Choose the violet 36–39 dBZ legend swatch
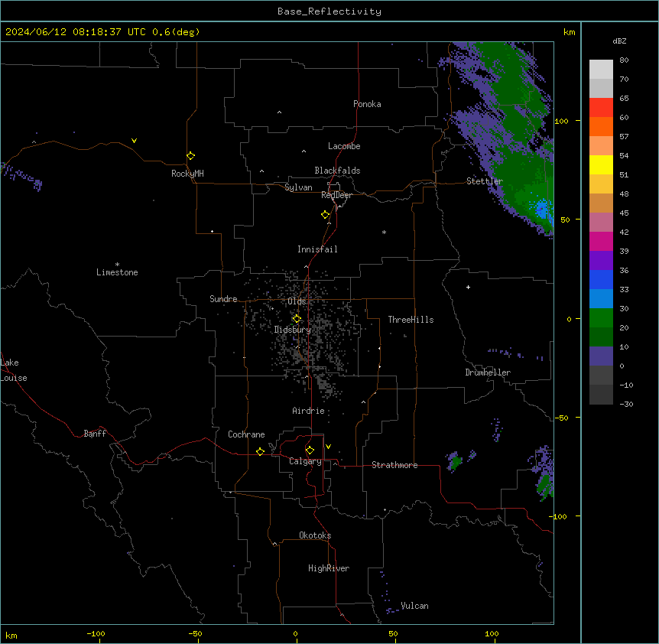The width and height of the screenshot is (659, 644). point(601,261)
